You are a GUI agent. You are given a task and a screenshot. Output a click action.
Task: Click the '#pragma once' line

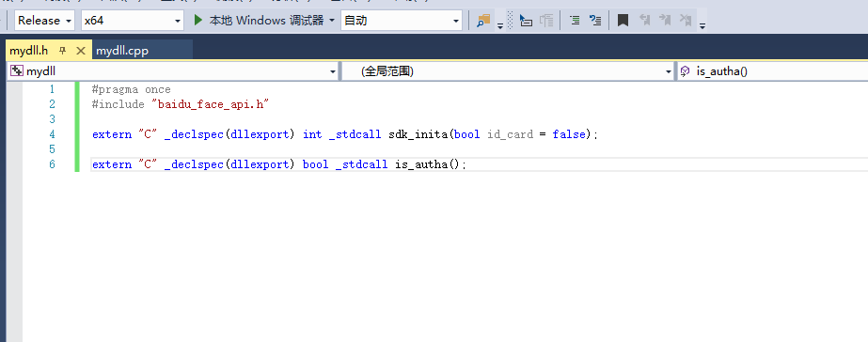[x=132, y=89]
